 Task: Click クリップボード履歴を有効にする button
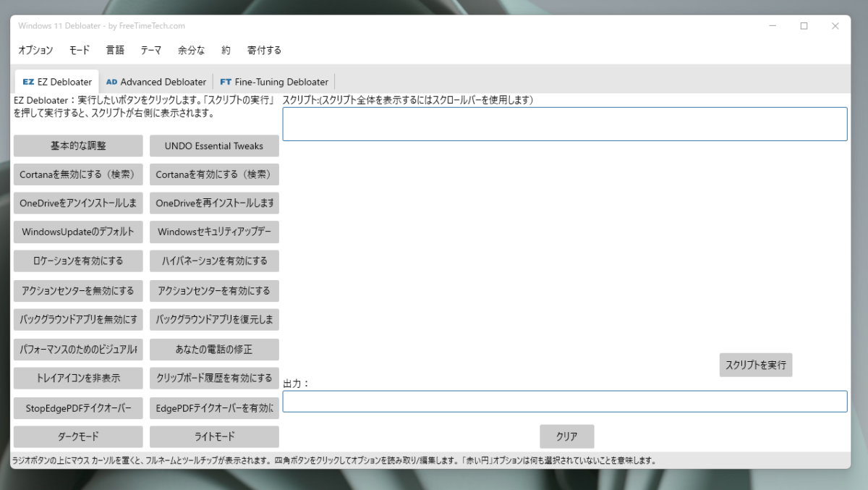point(214,379)
